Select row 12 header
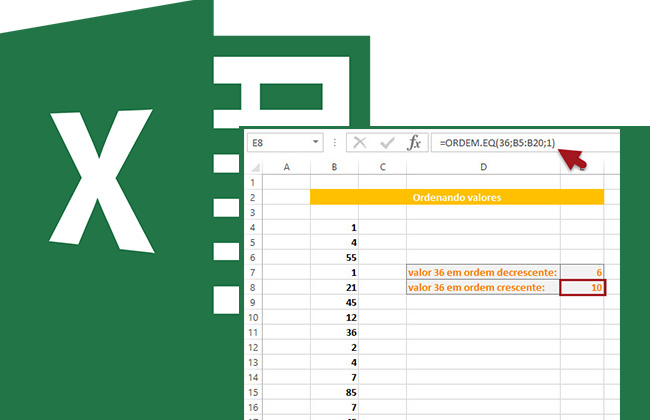The height and width of the screenshot is (420, 650). (x=253, y=347)
